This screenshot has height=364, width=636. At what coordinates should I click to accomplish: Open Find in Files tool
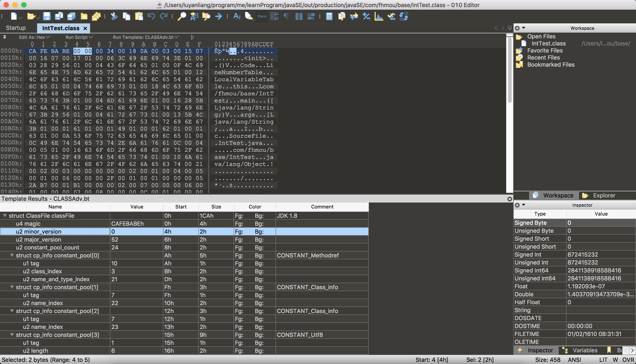tap(206, 17)
